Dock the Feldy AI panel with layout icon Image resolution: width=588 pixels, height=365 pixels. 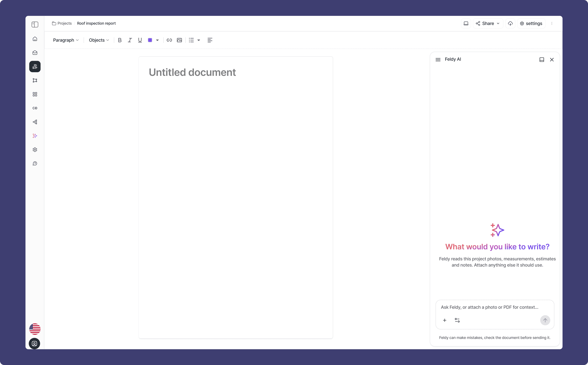[542, 60]
